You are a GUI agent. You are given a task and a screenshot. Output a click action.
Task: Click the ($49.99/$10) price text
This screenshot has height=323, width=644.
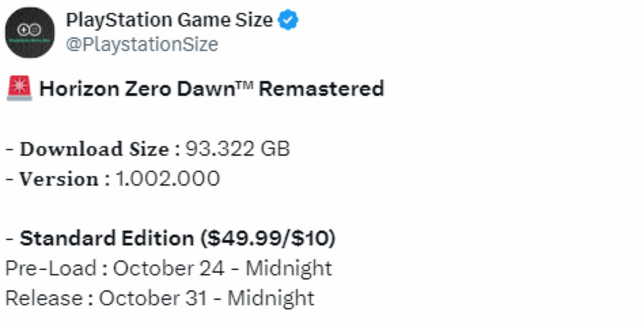click(267, 239)
